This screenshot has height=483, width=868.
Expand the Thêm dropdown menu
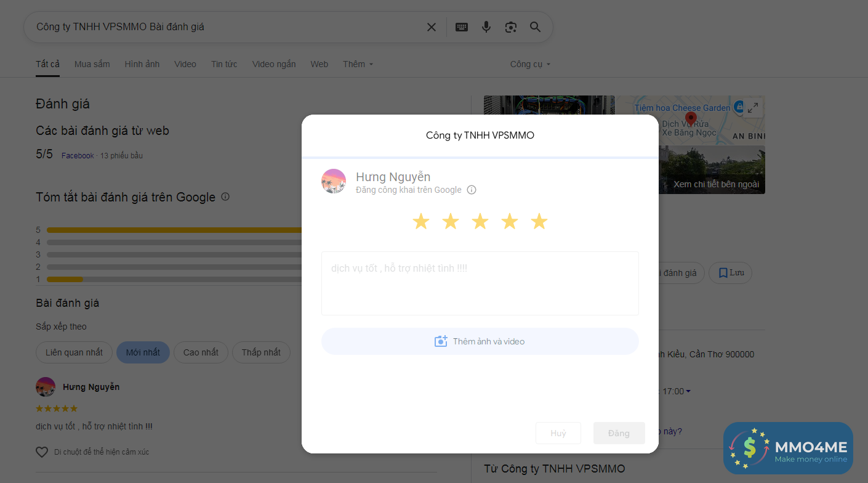[x=358, y=64]
